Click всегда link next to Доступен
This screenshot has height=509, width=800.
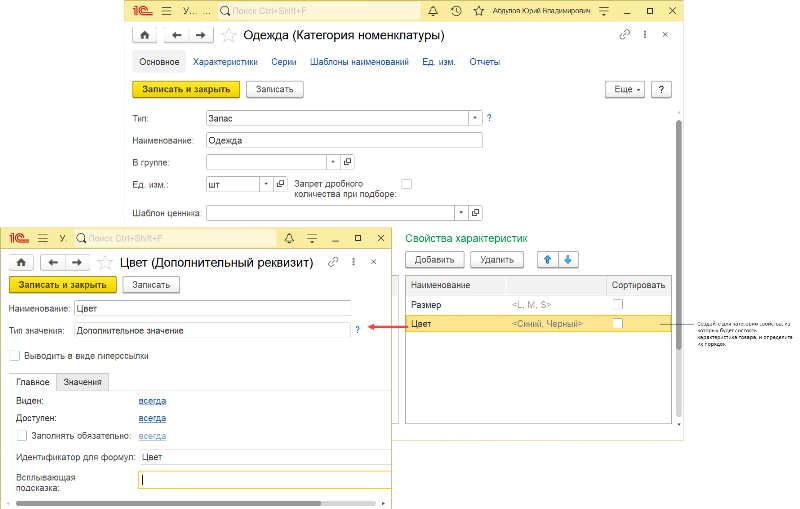point(152,418)
